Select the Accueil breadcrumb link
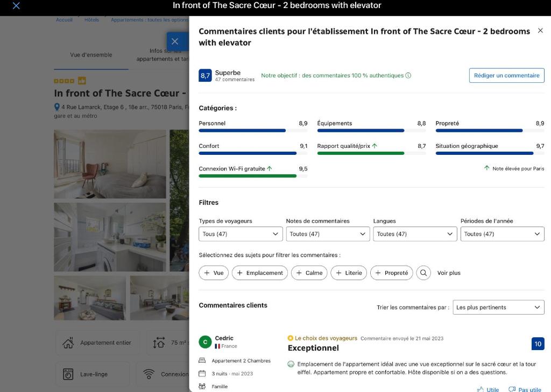 pos(65,20)
